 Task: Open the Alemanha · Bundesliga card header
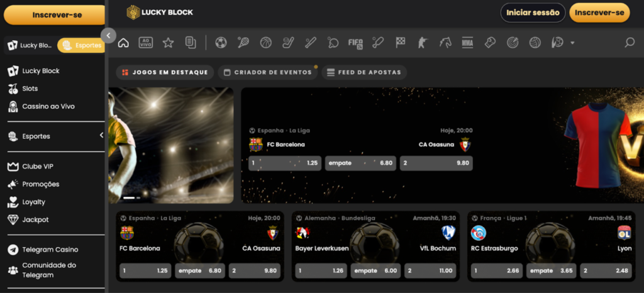tap(335, 218)
